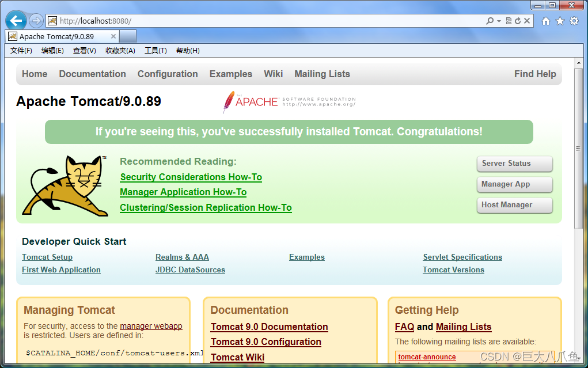Click the page favicon in the address bar
This screenshot has width=588, height=368.
(x=52, y=21)
